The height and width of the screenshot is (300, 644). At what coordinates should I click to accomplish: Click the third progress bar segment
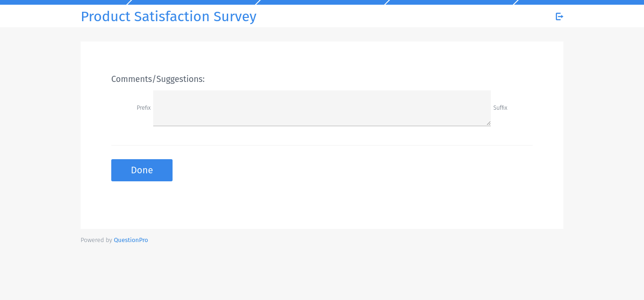pos(322,2)
